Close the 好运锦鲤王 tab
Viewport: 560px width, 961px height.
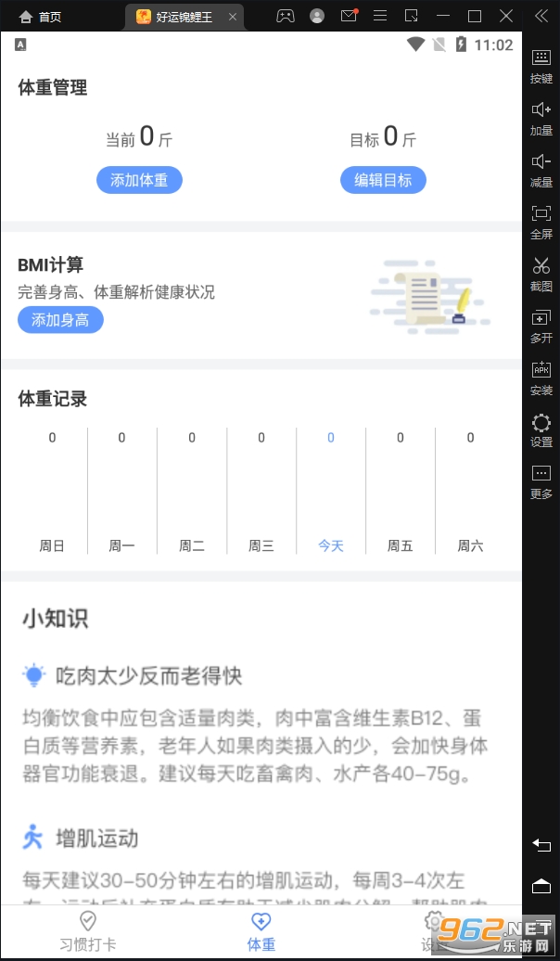pyautogui.click(x=232, y=17)
